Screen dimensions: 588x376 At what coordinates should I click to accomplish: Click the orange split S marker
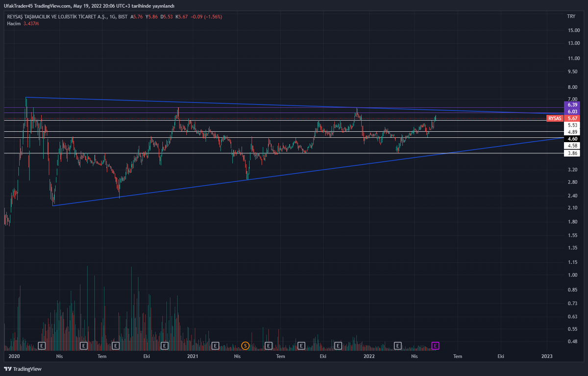pyautogui.click(x=245, y=346)
